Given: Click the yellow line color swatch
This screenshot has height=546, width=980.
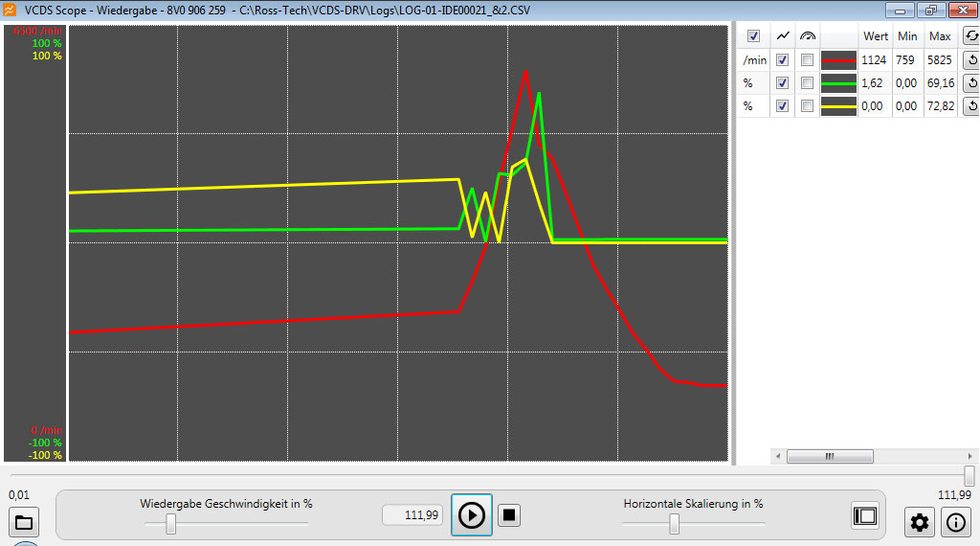Looking at the screenshot, I should pos(838,106).
